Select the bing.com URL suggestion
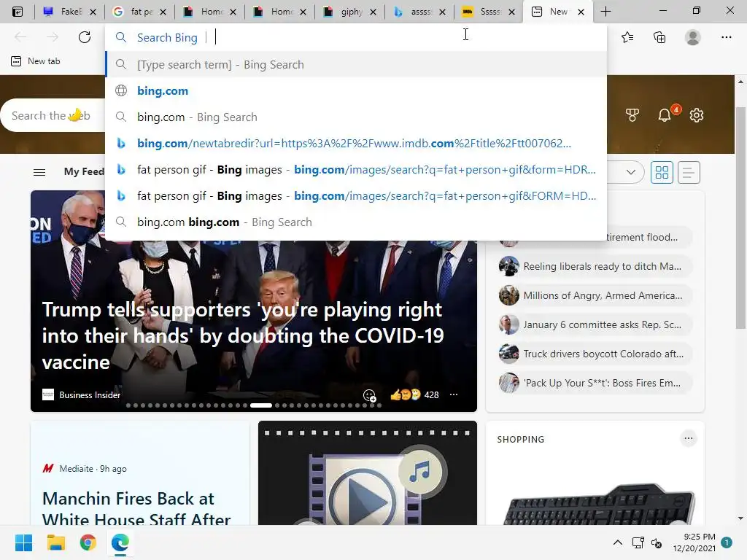Screen dimensions: 747x560 (356, 90)
